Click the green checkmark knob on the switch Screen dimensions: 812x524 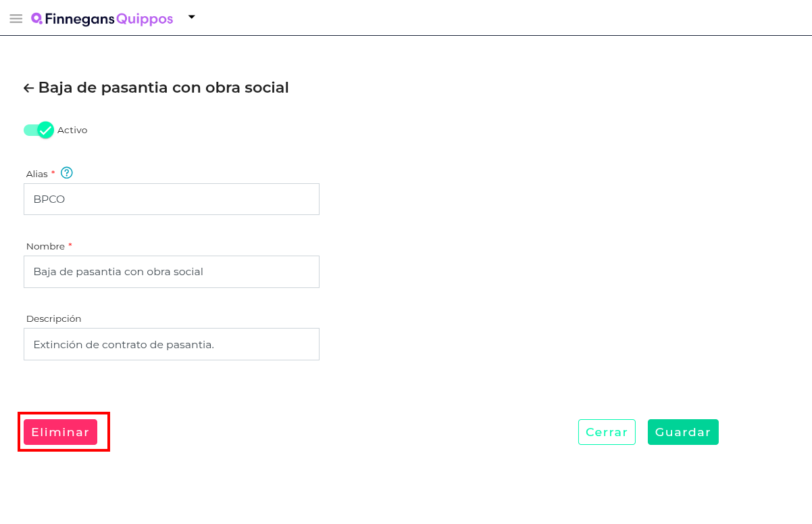[45, 130]
